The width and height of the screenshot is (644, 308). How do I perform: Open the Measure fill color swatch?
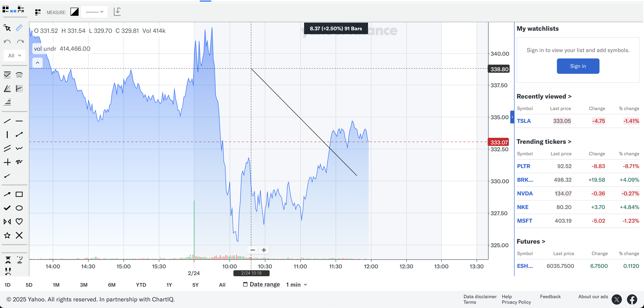75,12
